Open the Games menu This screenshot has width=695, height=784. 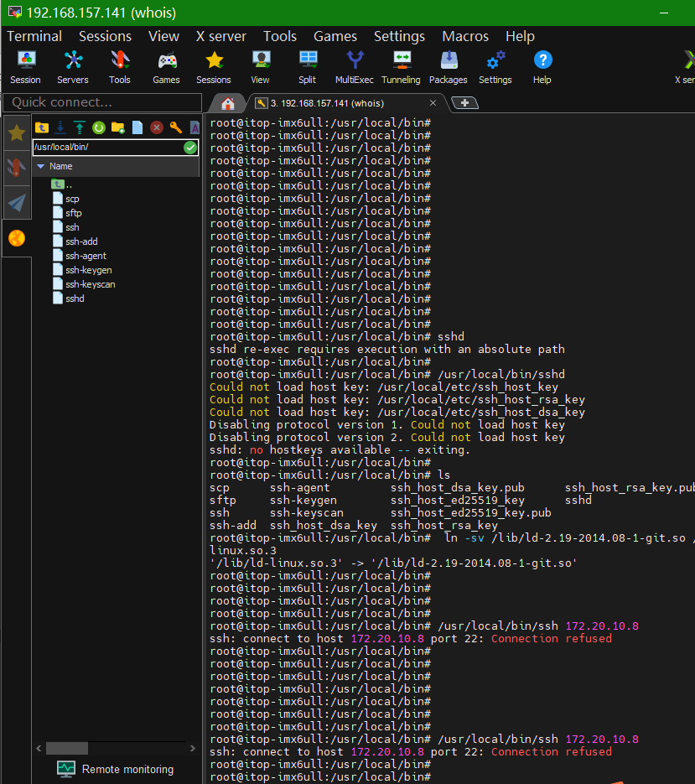335,37
